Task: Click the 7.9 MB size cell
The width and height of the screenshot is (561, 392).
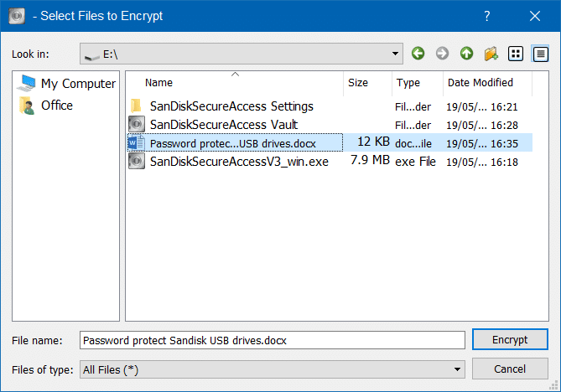Action: pos(370,160)
